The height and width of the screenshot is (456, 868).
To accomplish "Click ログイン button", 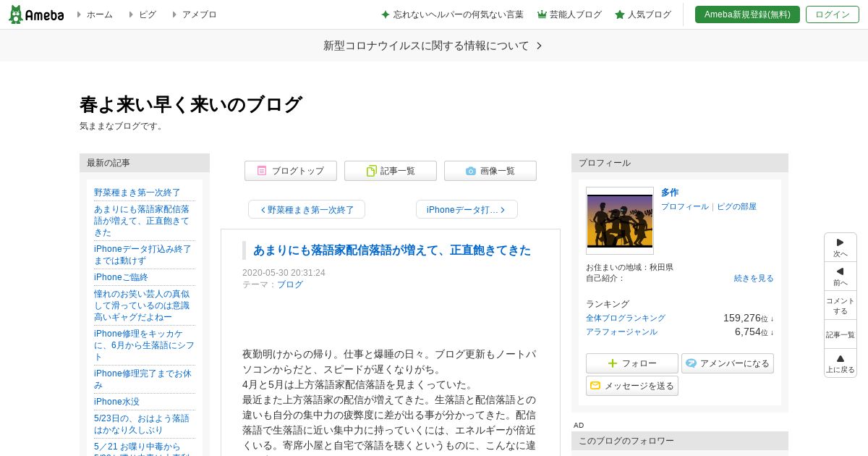I will click(x=833, y=14).
